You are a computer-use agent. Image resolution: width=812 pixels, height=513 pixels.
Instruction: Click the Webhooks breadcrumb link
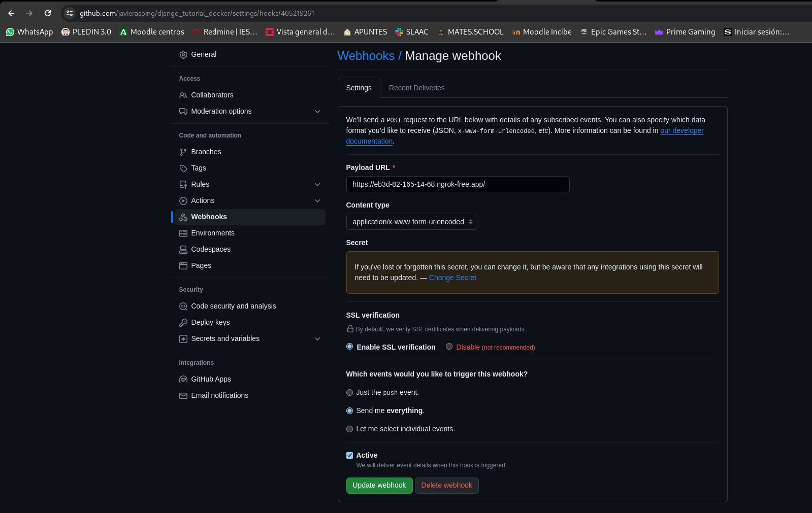pyautogui.click(x=366, y=56)
